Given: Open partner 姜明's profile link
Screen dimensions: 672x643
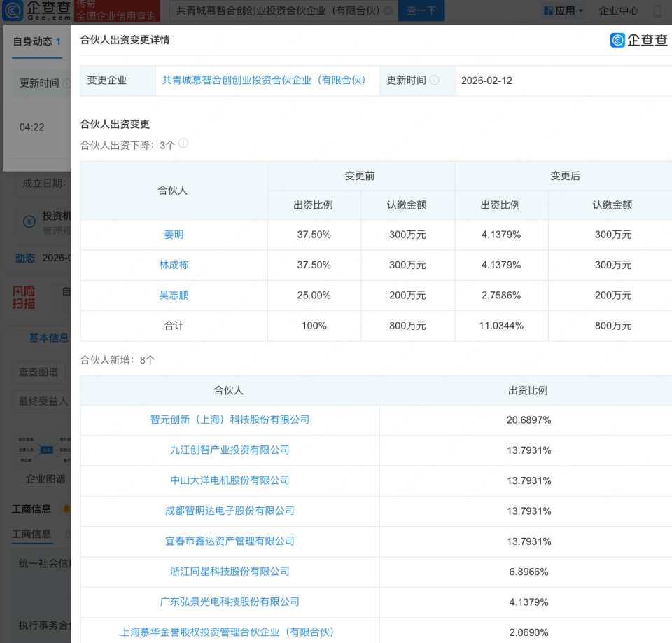Looking at the screenshot, I should (x=173, y=235).
